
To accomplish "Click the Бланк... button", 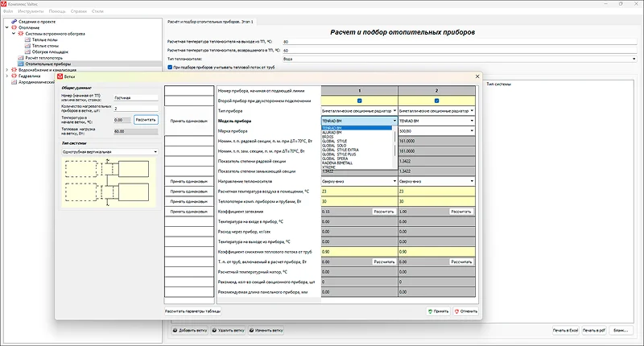I will (621, 331).
